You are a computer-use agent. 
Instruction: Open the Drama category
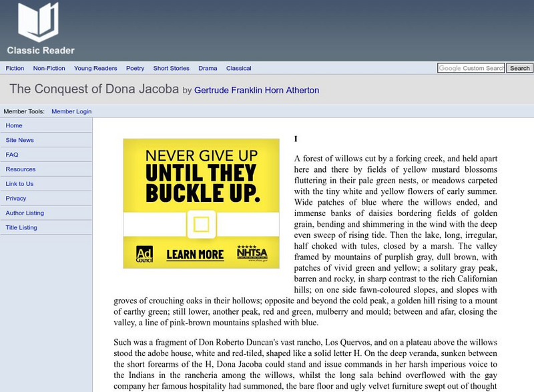click(208, 68)
